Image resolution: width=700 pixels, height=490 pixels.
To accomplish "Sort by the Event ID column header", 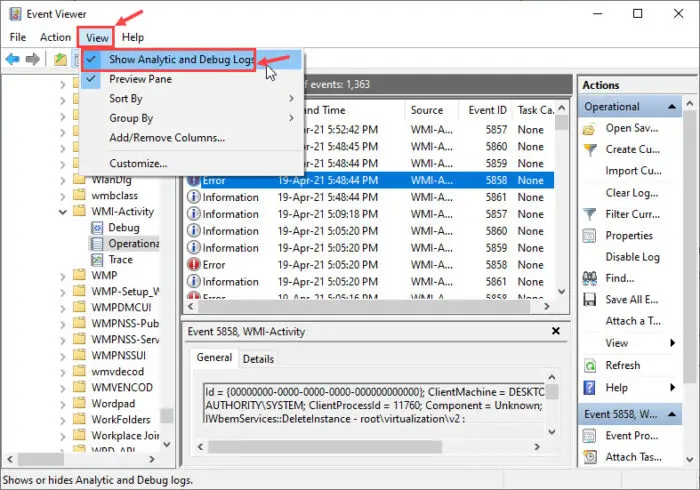I will point(487,110).
